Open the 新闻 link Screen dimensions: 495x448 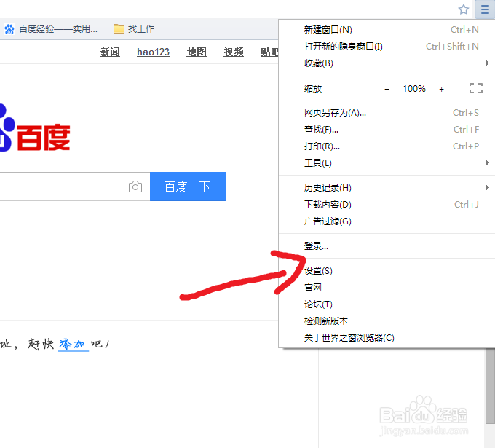pos(110,52)
